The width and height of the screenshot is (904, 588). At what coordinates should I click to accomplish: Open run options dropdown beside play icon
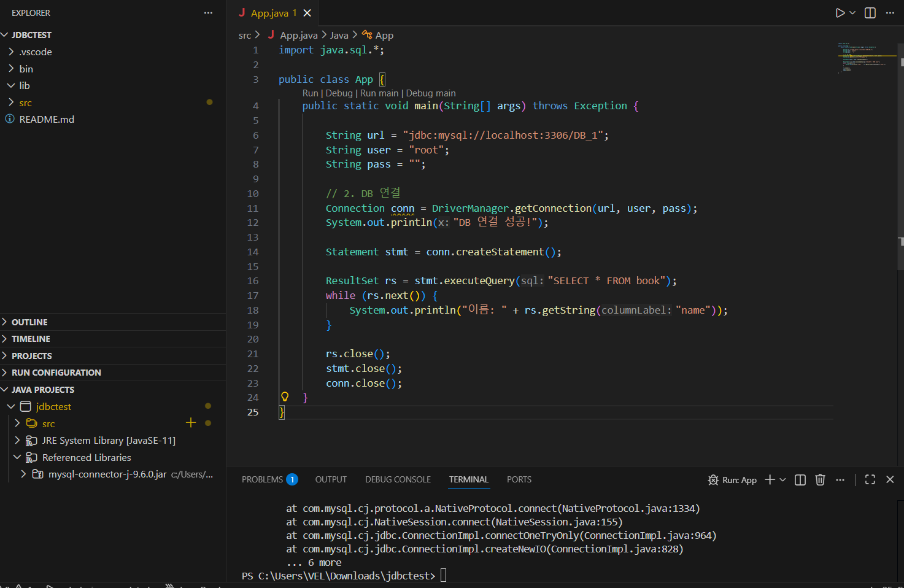point(852,13)
